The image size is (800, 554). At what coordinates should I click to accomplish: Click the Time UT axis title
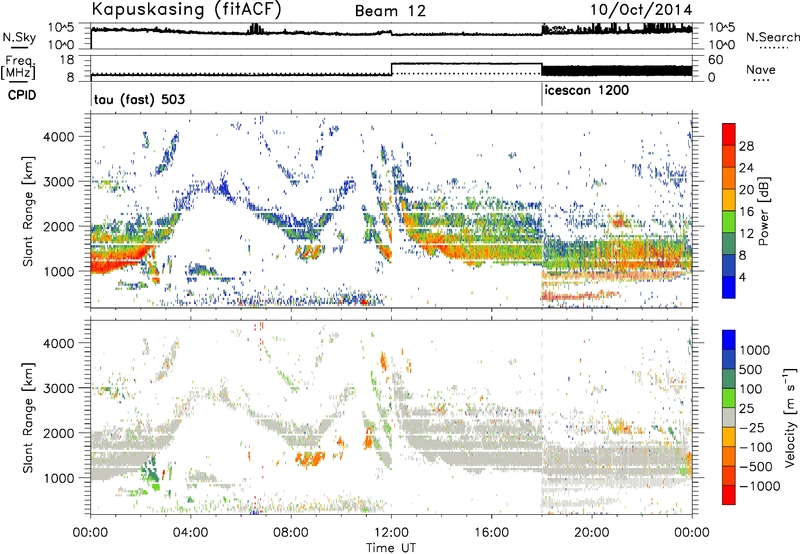click(x=391, y=547)
